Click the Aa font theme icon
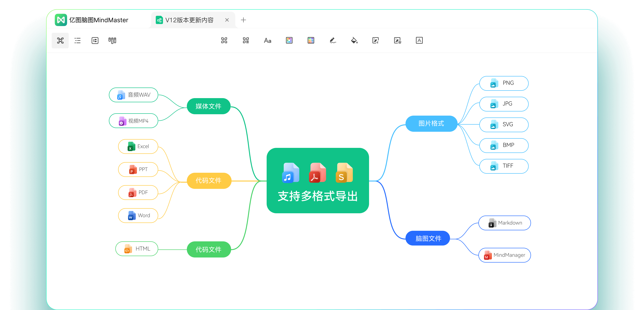The image size is (644, 310). tap(267, 41)
